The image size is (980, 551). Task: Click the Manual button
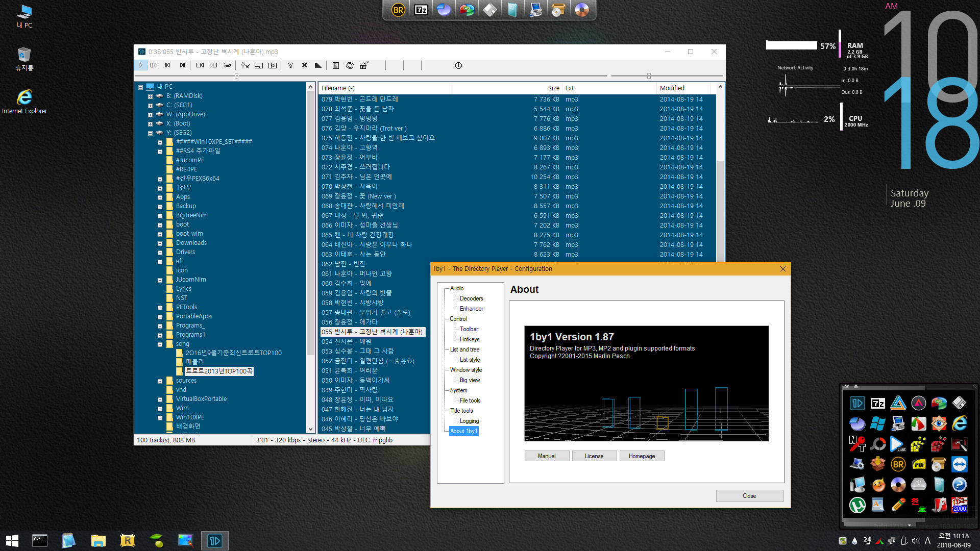click(x=547, y=456)
